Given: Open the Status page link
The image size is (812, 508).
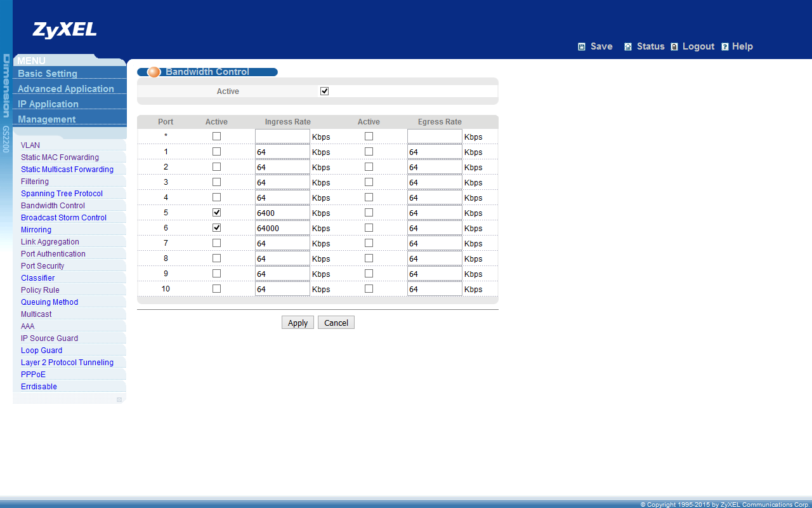Looking at the screenshot, I should [x=651, y=46].
